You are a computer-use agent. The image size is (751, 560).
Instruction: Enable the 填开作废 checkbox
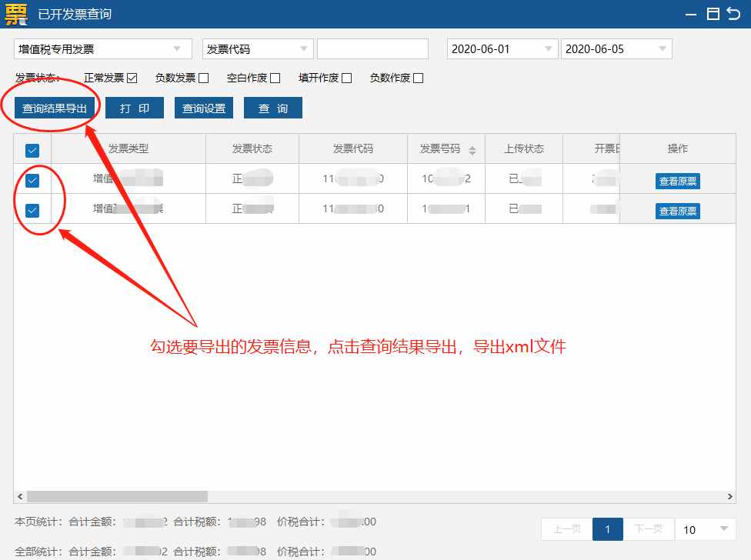pos(347,78)
